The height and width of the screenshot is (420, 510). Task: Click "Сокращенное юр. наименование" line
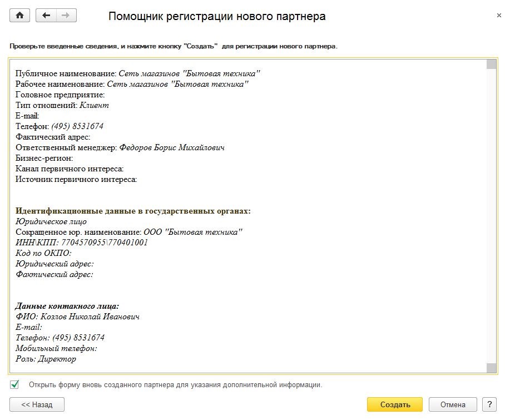(x=129, y=232)
